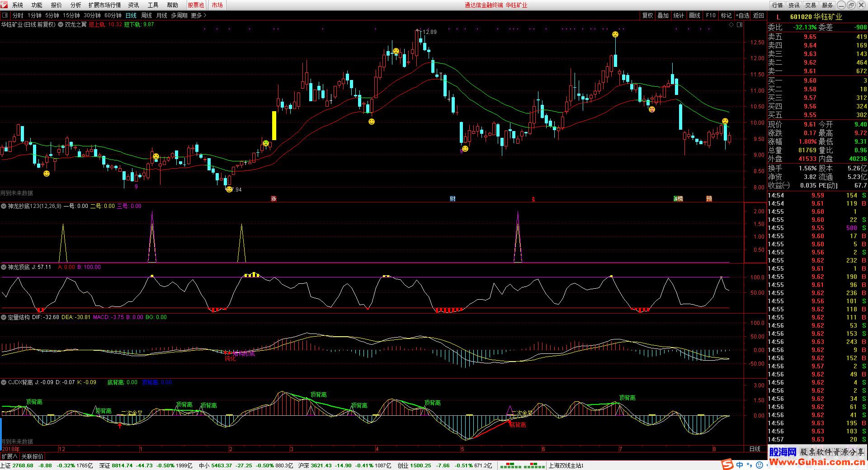This screenshot has height=470, width=868.
Task: Click the 返回 back button
Action: (x=758, y=15)
